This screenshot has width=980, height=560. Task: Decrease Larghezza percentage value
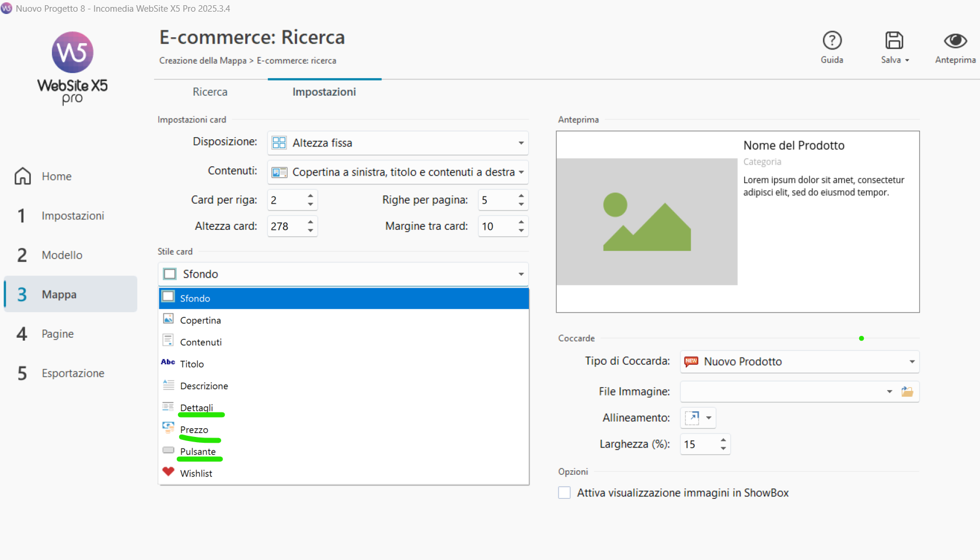point(723,448)
